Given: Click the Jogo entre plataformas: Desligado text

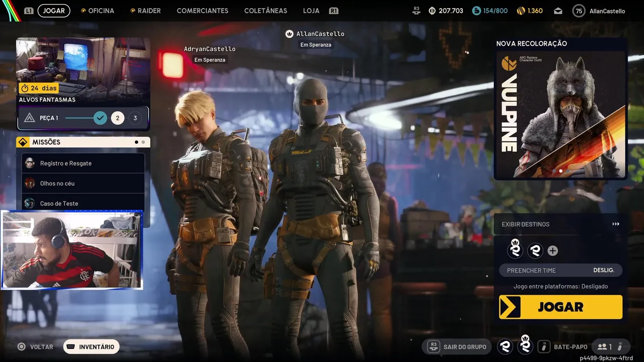Looking at the screenshot, I should point(560,287).
